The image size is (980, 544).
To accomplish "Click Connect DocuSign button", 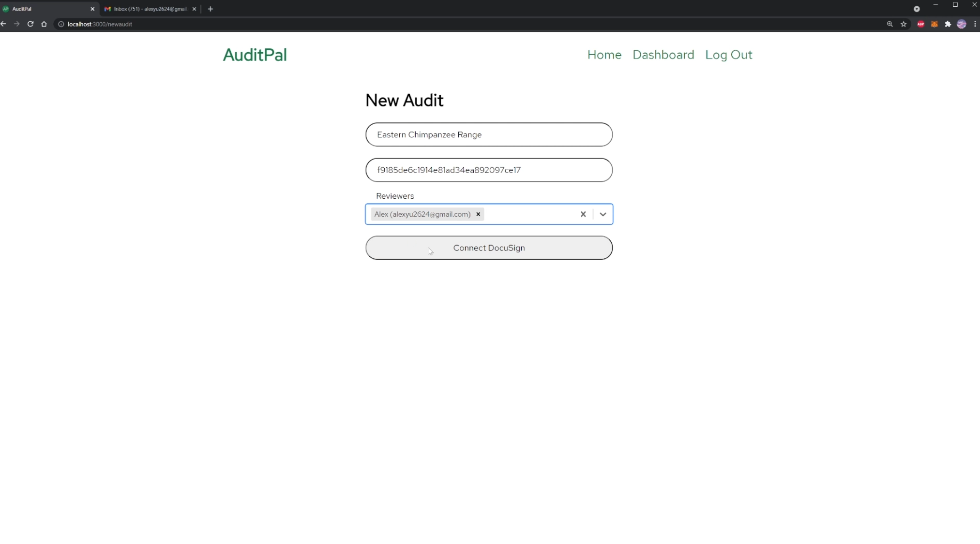I will click(489, 248).
